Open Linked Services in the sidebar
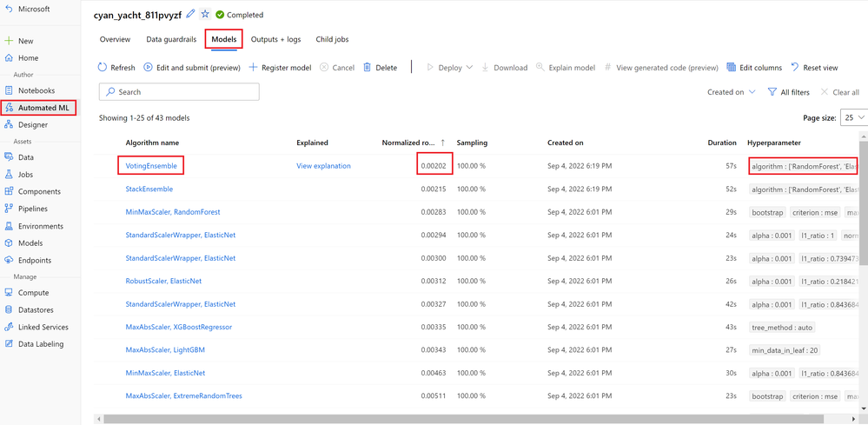Viewport: 868px width, 425px height. pyautogui.click(x=43, y=327)
